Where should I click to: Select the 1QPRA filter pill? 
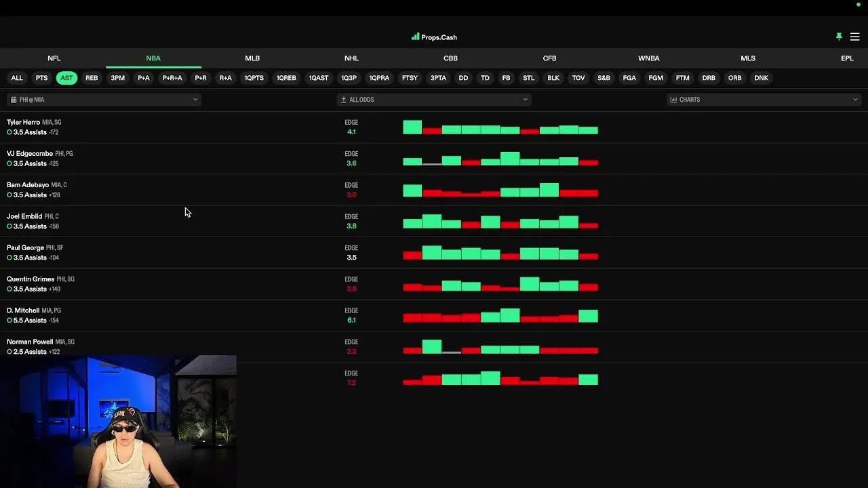pos(379,78)
